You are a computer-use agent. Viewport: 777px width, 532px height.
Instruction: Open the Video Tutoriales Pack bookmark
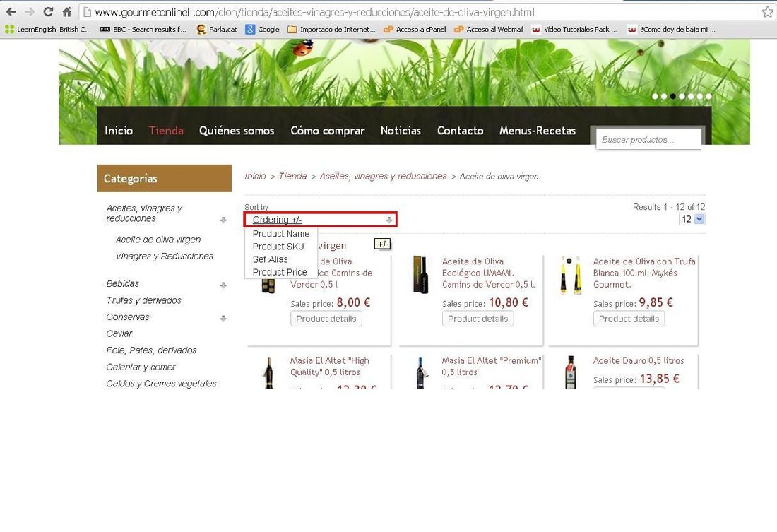(574, 30)
